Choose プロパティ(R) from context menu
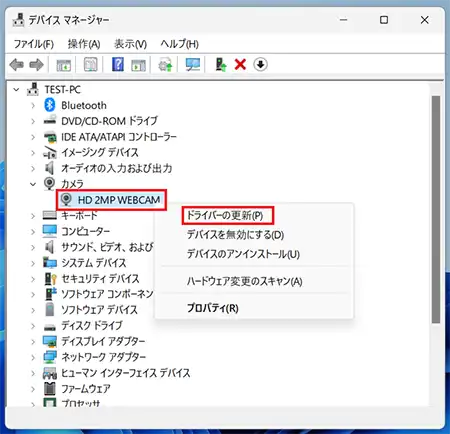This screenshot has width=450, height=434. point(213,308)
